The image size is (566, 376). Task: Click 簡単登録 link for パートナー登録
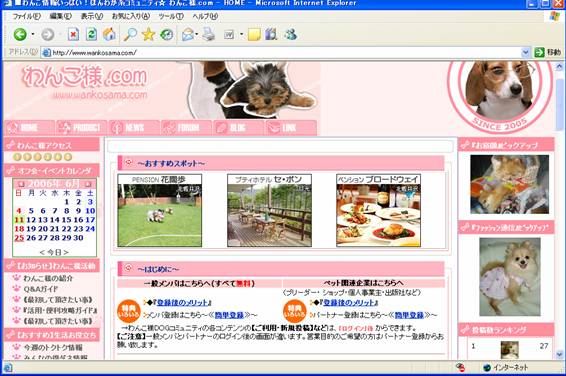click(x=409, y=315)
